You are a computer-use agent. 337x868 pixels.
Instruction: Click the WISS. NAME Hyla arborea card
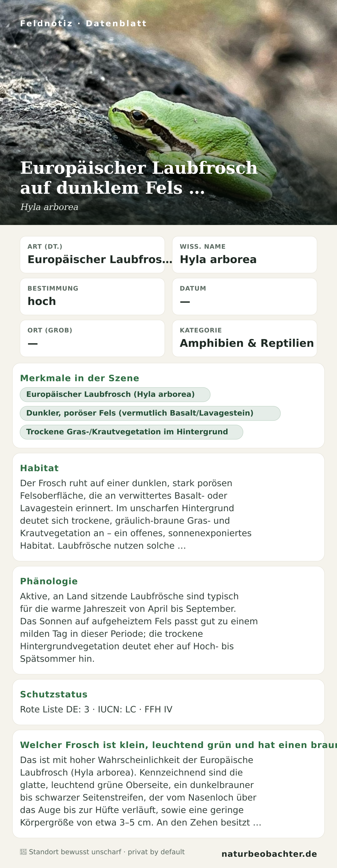click(244, 255)
